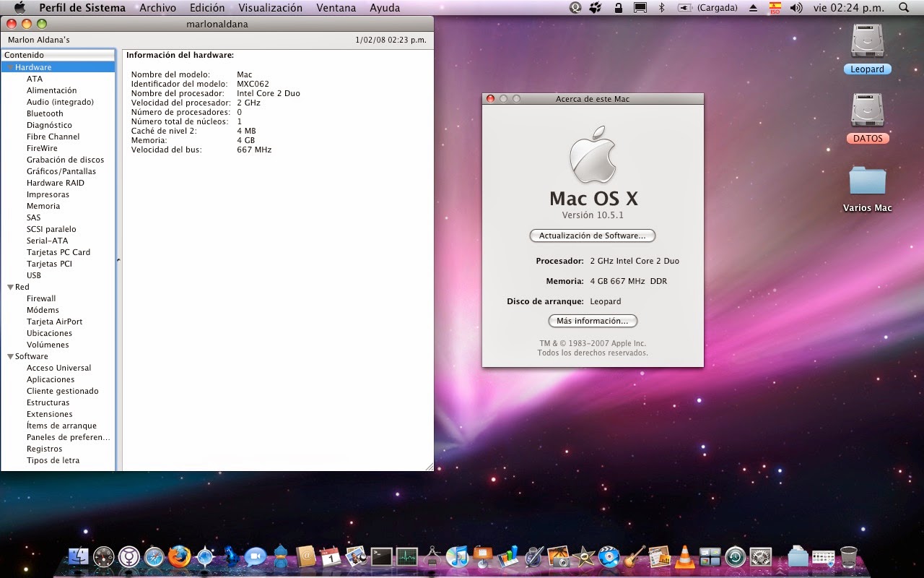Screen dimensions: 924x578
Task: Select the Leopard disk on desktop
Action: (x=867, y=49)
